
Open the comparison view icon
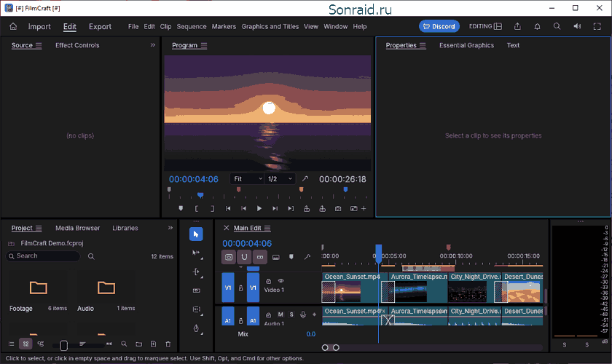click(353, 209)
